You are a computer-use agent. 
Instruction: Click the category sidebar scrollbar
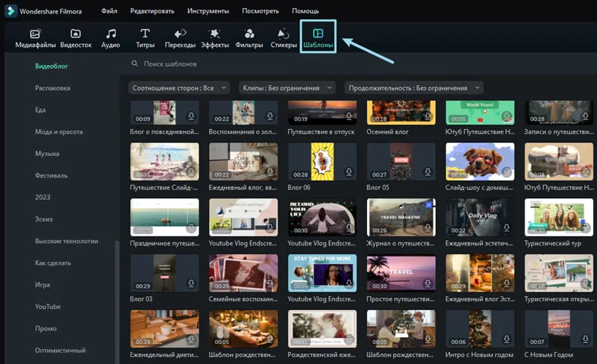click(116, 298)
